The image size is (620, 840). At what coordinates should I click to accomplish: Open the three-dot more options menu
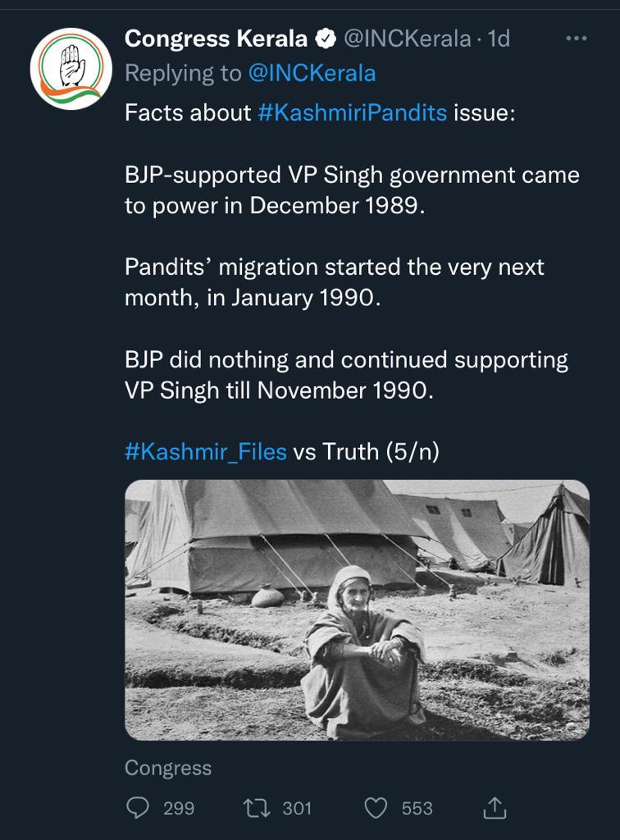577,39
